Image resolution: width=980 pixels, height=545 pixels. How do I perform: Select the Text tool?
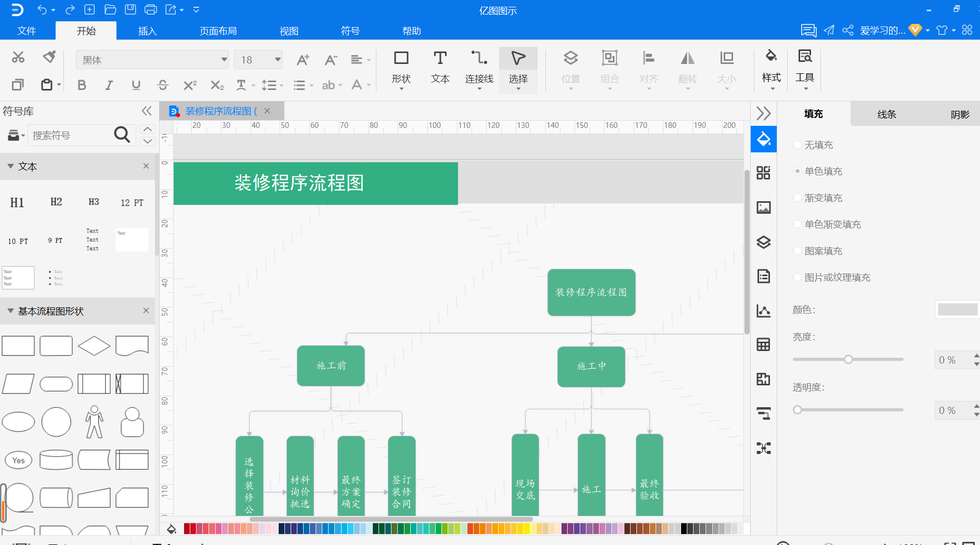(440, 68)
